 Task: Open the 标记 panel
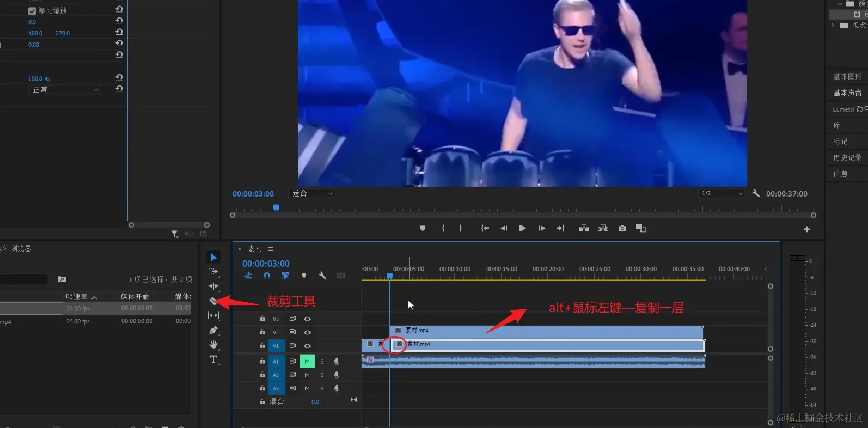coord(840,142)
